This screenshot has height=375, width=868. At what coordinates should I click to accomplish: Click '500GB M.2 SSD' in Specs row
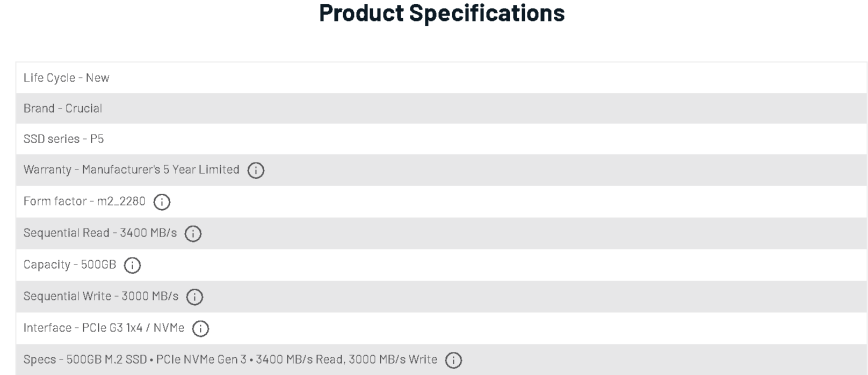click(106, 359)
